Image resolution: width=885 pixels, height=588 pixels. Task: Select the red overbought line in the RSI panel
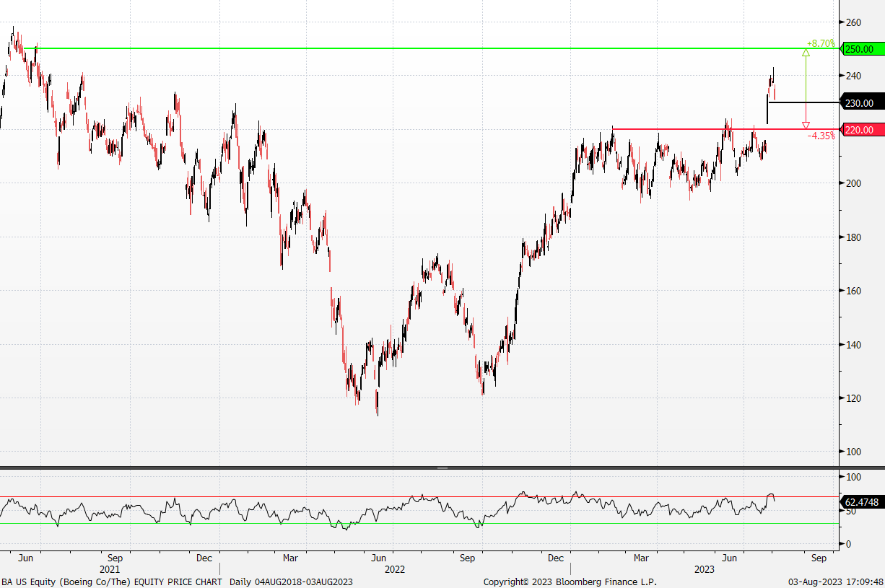click(420, 497)
